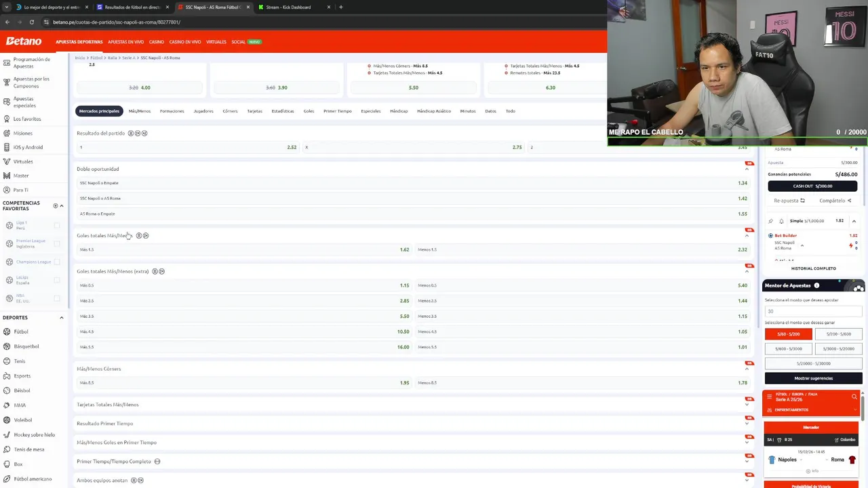Click the iOS y Android phone icon
The image size is (868, 488).
[7, 147]
